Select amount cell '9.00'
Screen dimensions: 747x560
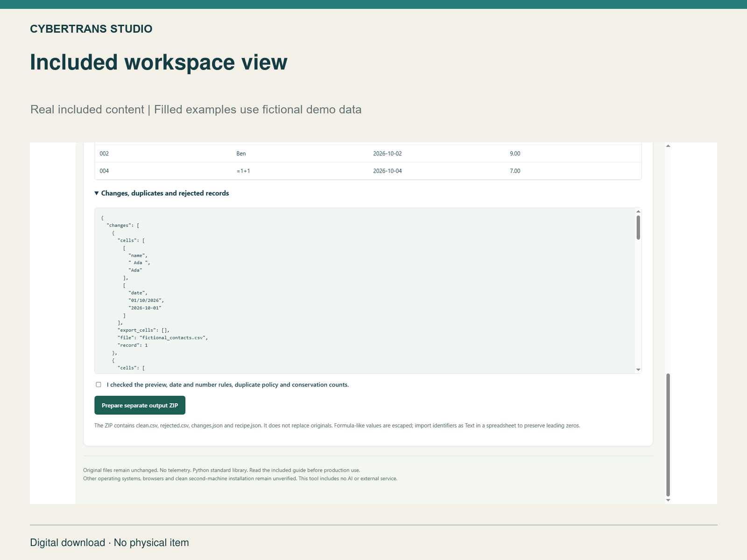coord(515,154)
